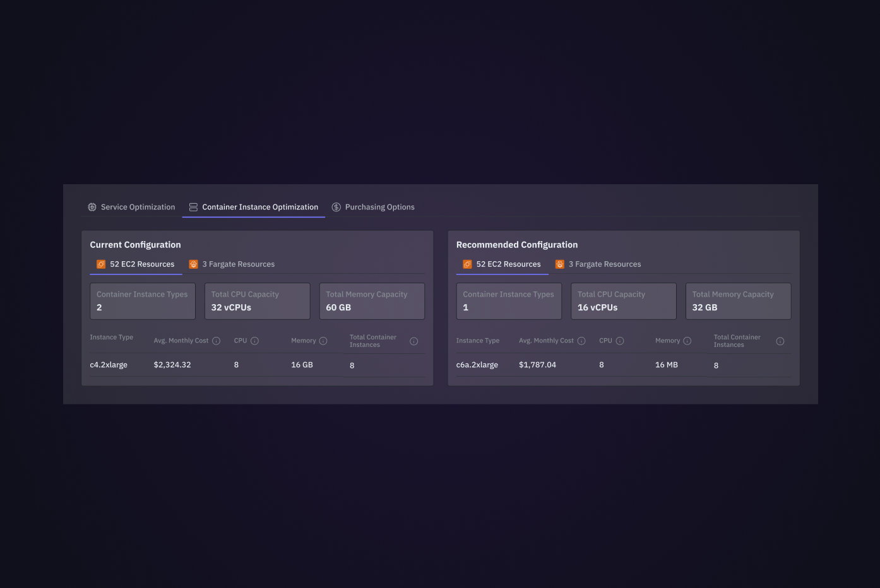Select 52 EC2 Resources tab under Current Configuration
The image size is (880, 588).
tap(136, 264)
